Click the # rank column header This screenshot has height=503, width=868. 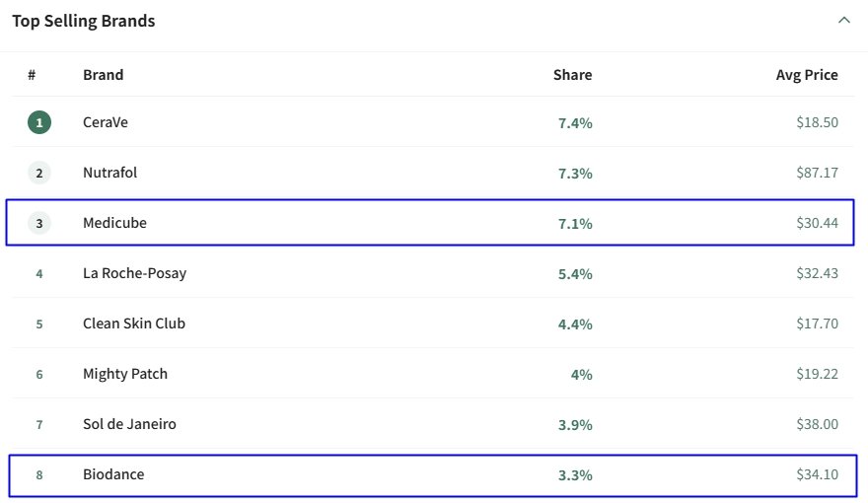tap(32, 75)
